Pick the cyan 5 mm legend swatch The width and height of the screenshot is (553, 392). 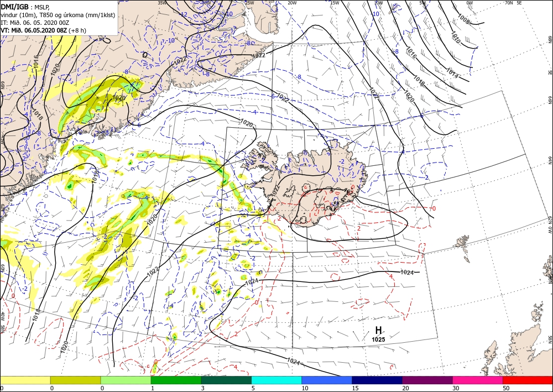pos(276,380)
